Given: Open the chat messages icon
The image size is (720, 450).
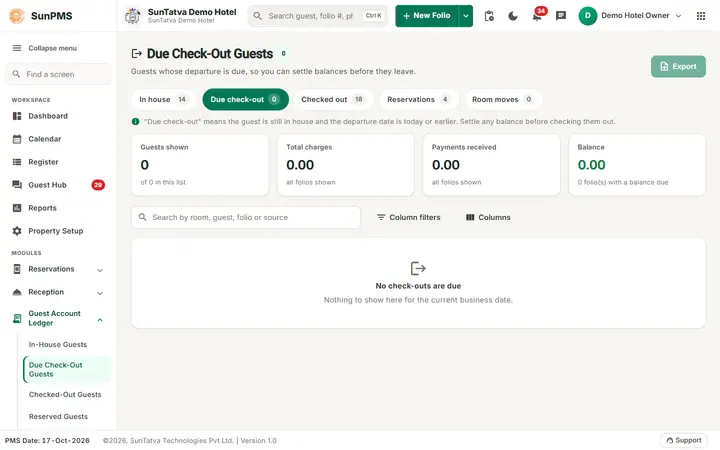Looking at the screenshot, I should tap(561, 16).
